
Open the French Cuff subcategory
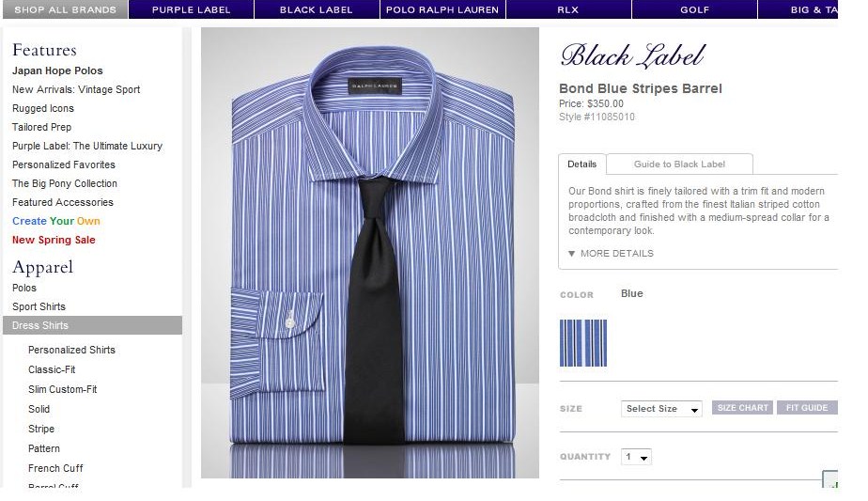55,468
